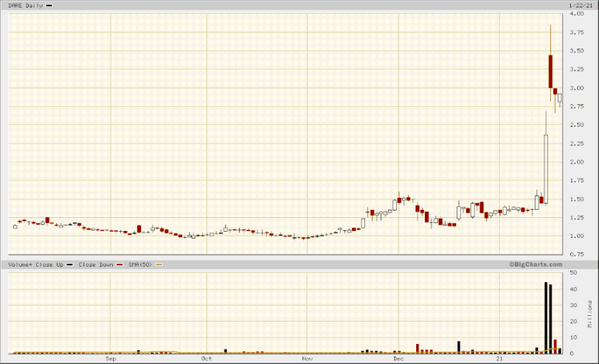599x364 pixels.
Task: Select the 1.75 price axis label
Action: pos(577,180)
